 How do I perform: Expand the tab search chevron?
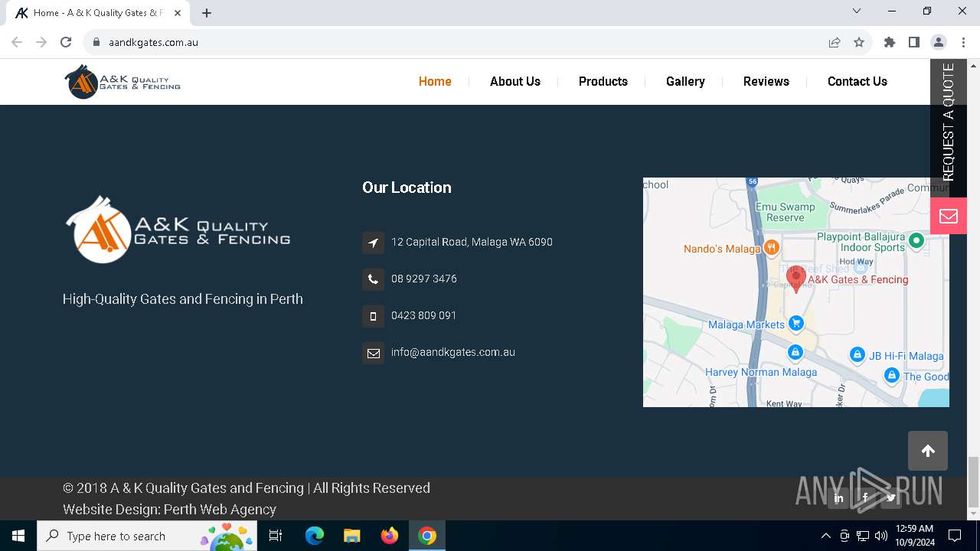857,11
